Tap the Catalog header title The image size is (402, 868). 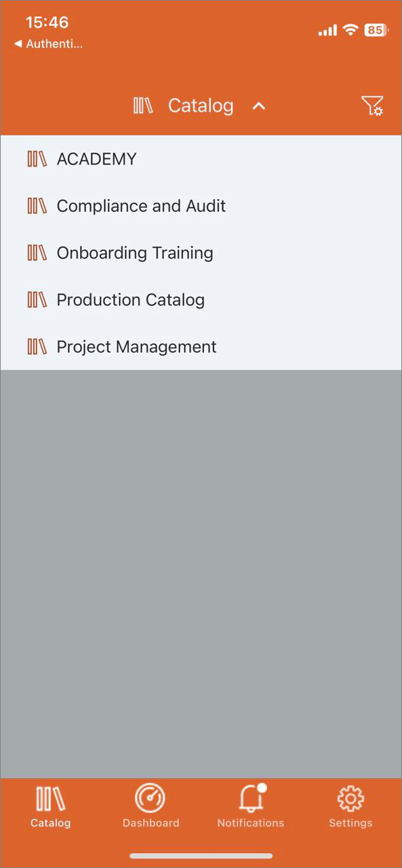[x=201, y=106]
